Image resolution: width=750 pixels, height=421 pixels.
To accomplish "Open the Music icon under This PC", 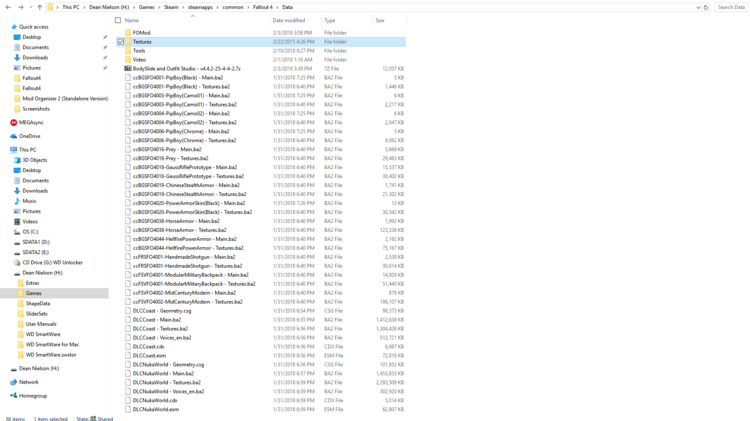I will click(17, 201).
